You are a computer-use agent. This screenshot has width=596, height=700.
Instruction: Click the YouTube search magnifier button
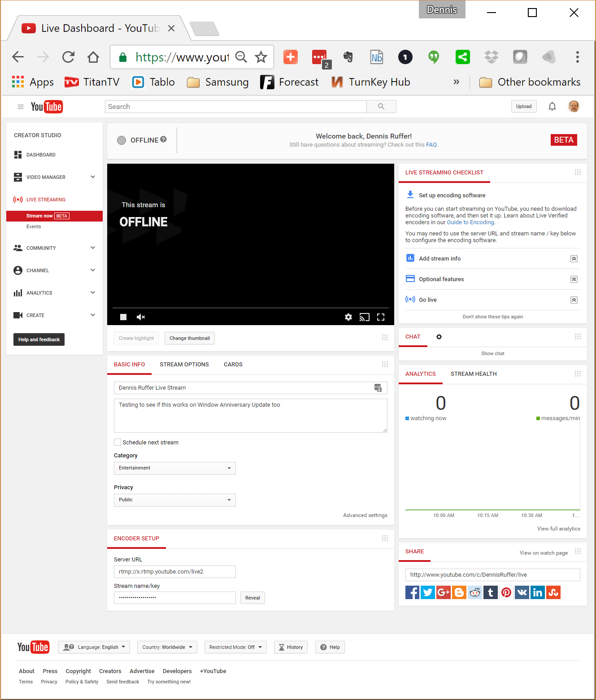coord(381,106)
